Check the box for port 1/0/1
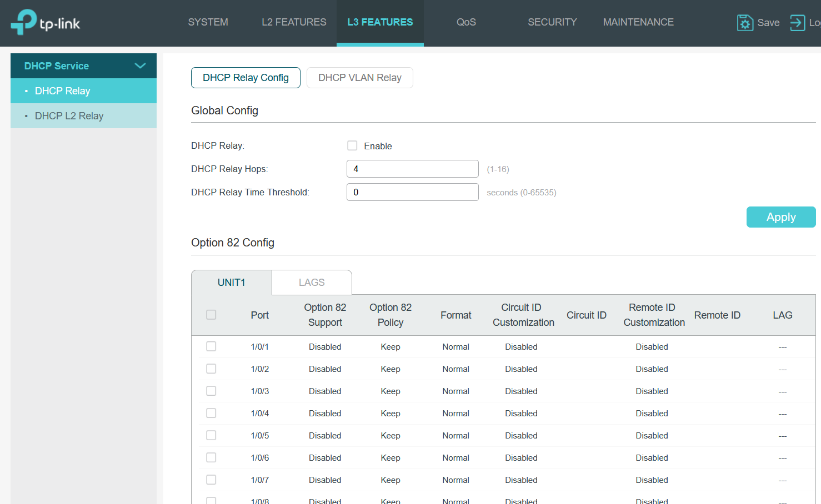The width and height of the screenshot is (821, 504). [x=211, y=346]
